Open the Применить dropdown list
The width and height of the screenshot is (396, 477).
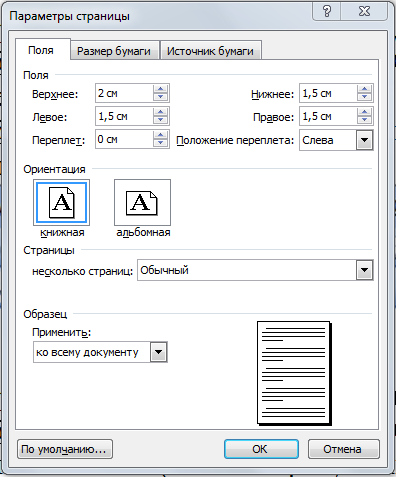(x=159, y=352)
